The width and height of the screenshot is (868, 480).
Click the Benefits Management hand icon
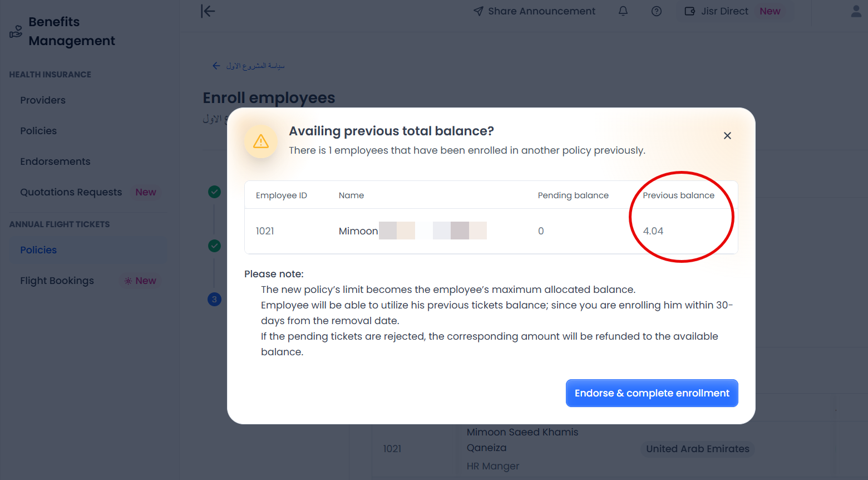16,32
